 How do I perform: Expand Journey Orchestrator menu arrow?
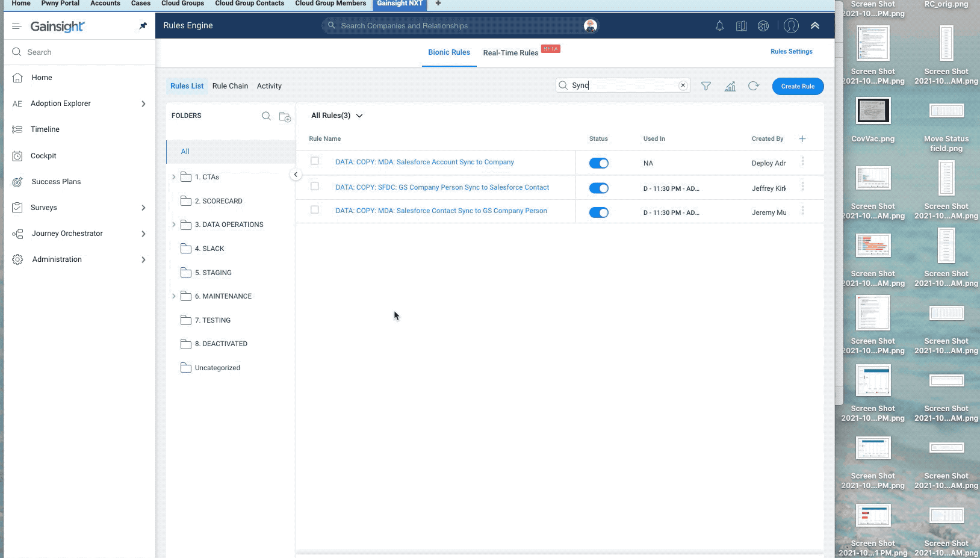[143, 234]
